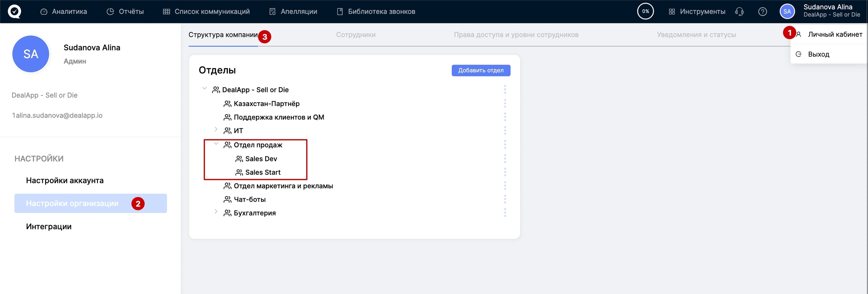Switch to the Сотрудники tab
The image size is (868, 294).
(x=355, y=35)
